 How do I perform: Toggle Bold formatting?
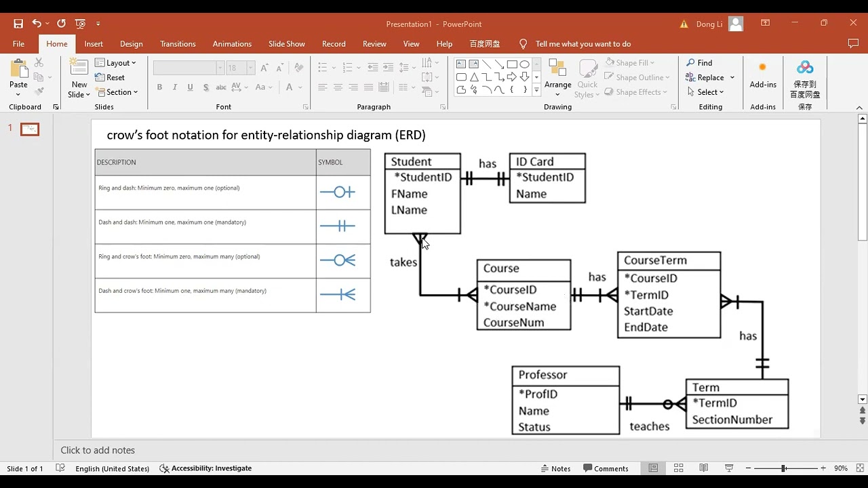[159, 87]
